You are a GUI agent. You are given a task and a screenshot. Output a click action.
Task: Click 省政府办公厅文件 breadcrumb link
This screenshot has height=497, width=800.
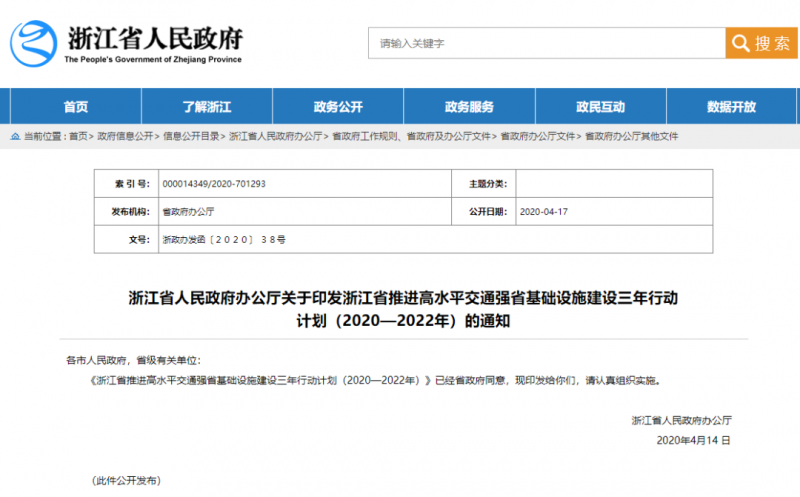(x=537, y=136)
